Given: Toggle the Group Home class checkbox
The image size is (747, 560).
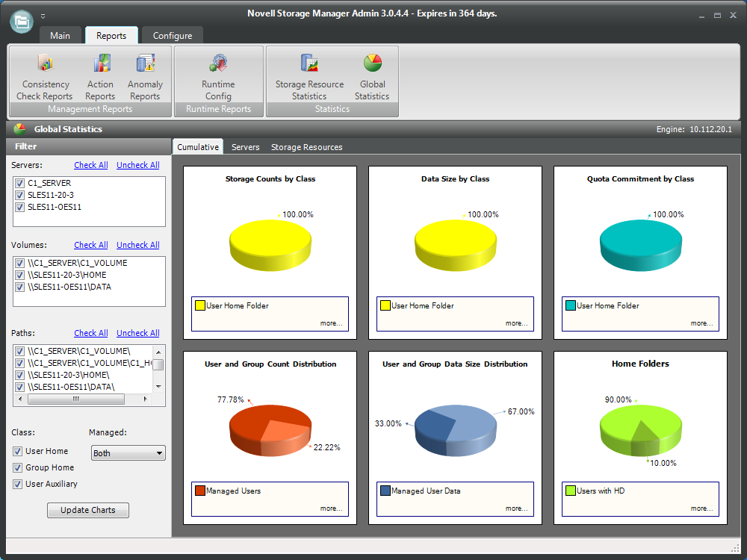Looking at the screenshot, I should click(x=18, y=467).
